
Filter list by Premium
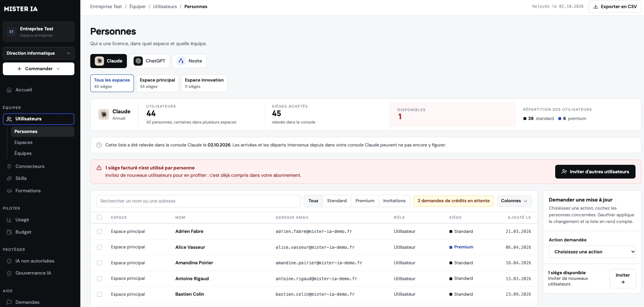(x=365, y=201)
